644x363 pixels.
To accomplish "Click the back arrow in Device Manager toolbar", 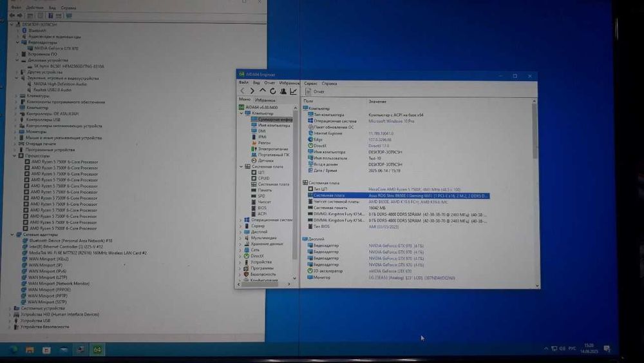I will pos(12,15).
